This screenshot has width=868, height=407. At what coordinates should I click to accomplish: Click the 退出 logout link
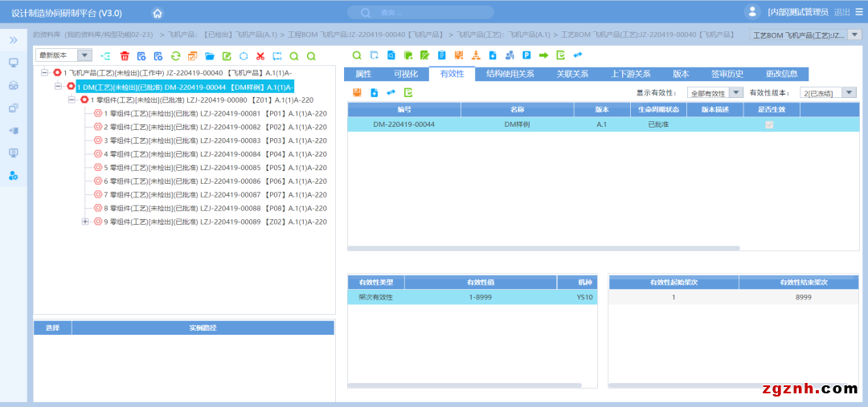click(841, 12)
